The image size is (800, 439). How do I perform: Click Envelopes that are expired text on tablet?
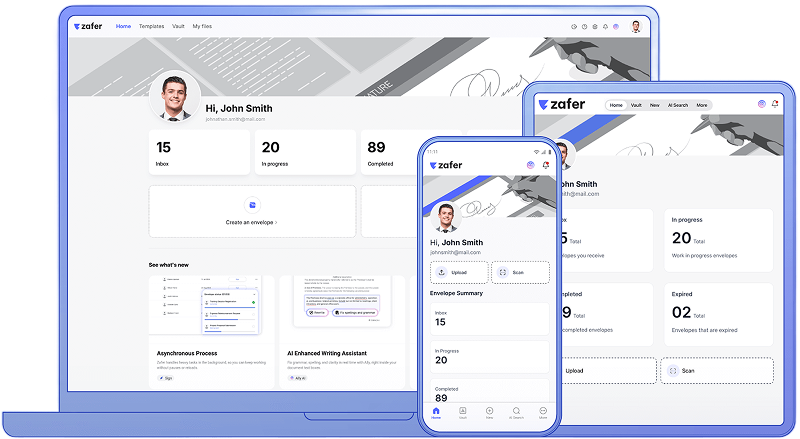704,330
